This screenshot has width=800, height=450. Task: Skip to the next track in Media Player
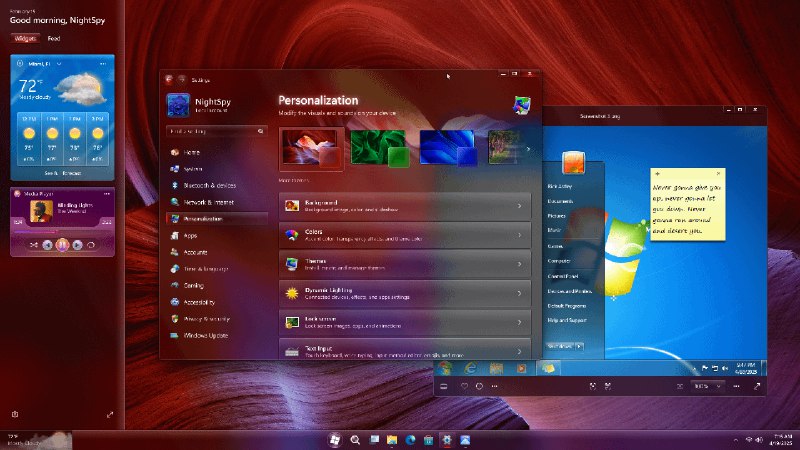coord(77,245)
